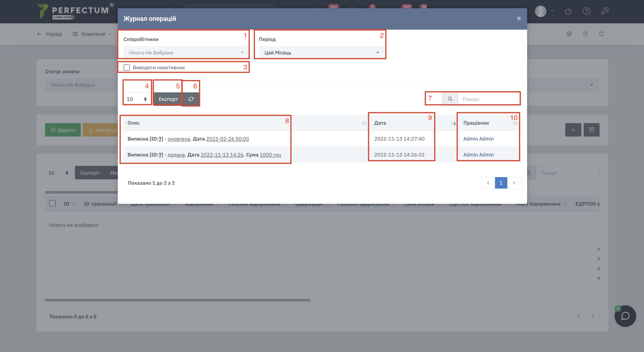Image resolution: width=644 pixels, height=352 pixels.
Task: Click the refresh icon in journal toolbar
Action: (x=191, y=99)
